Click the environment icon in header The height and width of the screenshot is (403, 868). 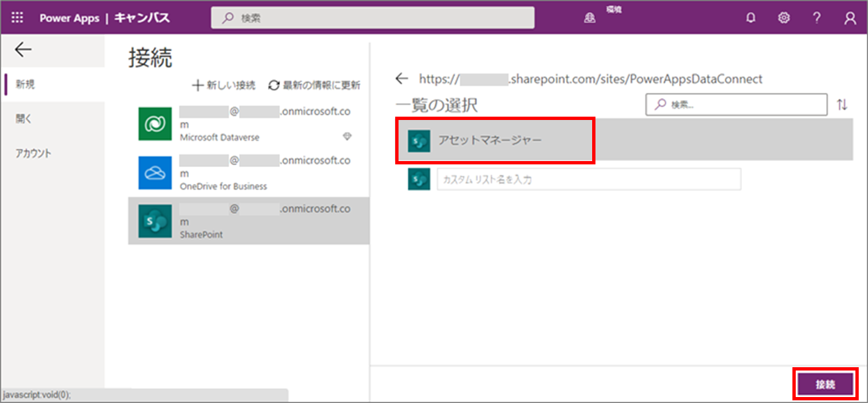589,19
